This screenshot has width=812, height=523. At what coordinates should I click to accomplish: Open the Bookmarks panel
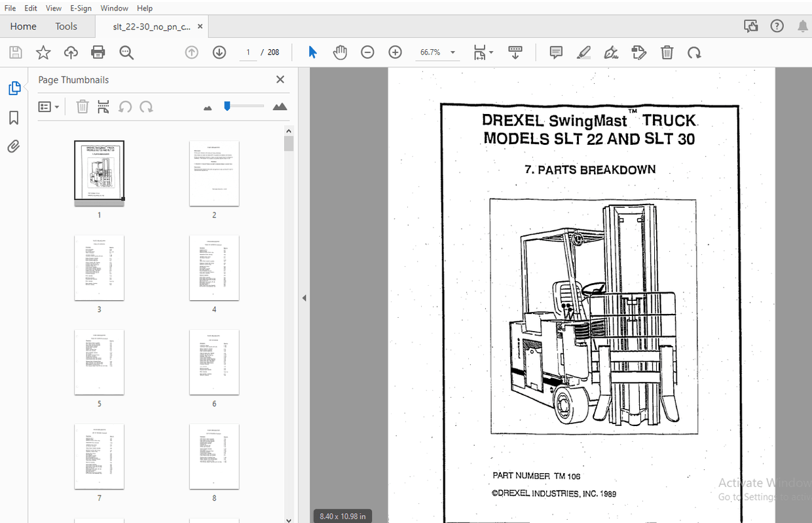[x=14, y=117]
